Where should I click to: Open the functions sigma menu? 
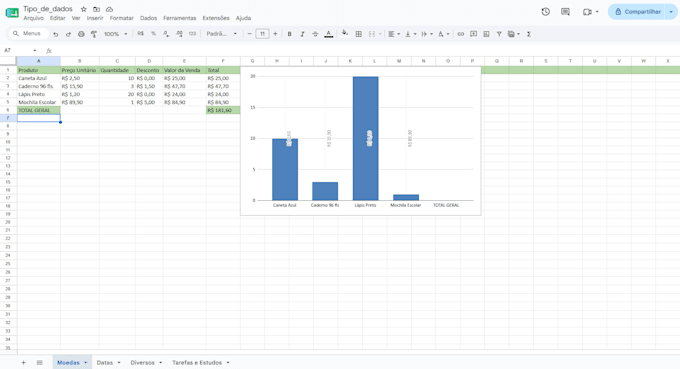point(529,34)
